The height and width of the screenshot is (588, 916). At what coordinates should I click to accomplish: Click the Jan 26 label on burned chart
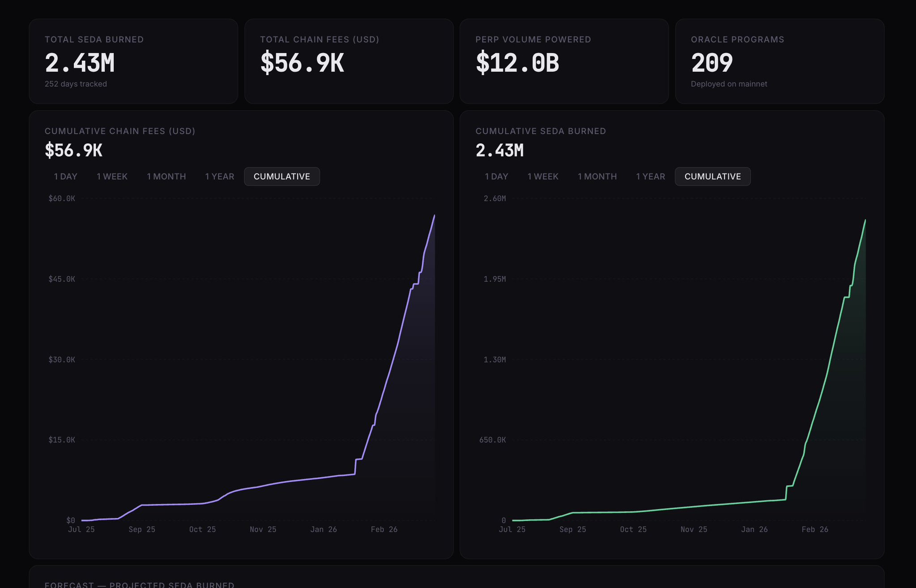(x=754, y=529)
